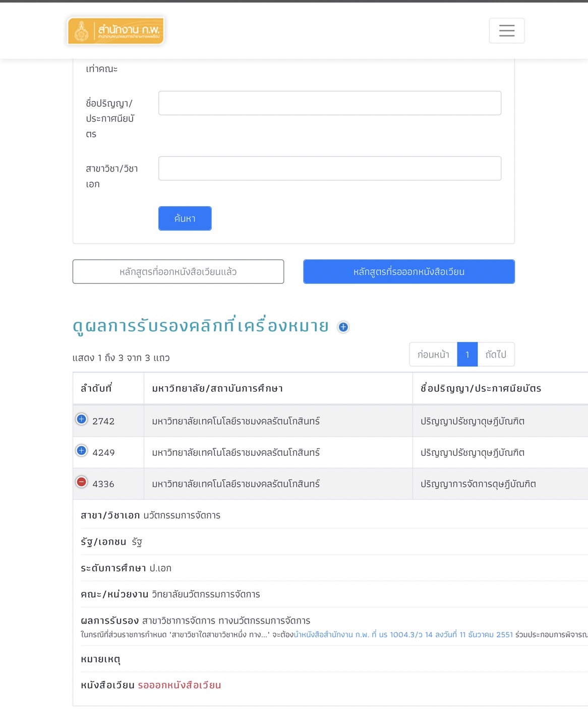Select the หลักสูตรที่รอออกหนังสือเวียน tab

click(x=408, y=272)
